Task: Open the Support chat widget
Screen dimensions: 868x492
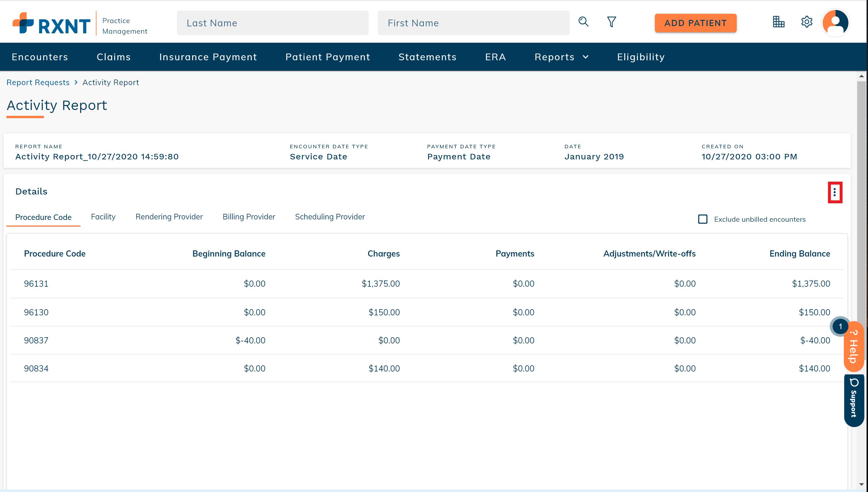Action: tap(854, 400)
